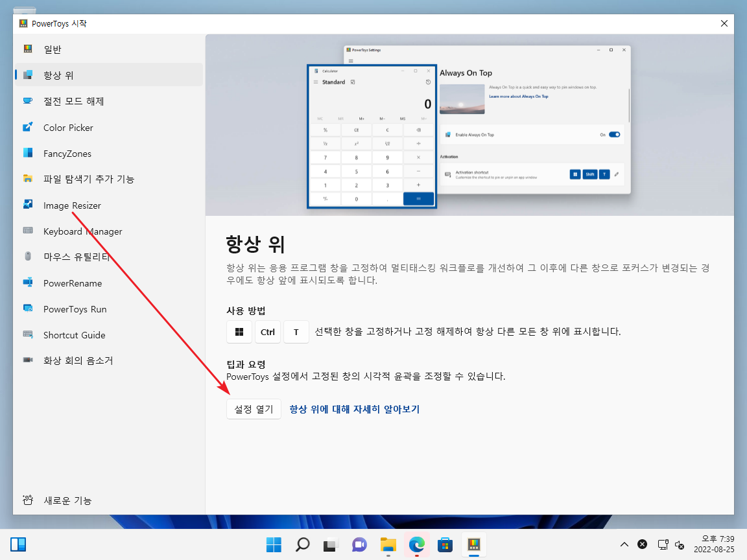Click the 일반 (General) sidebar icon
This screenshot has width=747, height=560.
(x=28, y=49)
